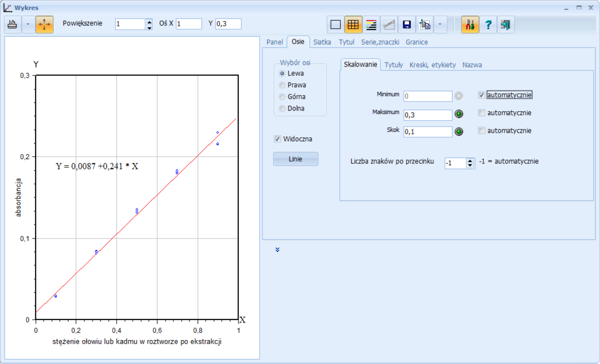Toggle the settings tools icon
This screenshot has height=364, width=600.
coord(470,25)
